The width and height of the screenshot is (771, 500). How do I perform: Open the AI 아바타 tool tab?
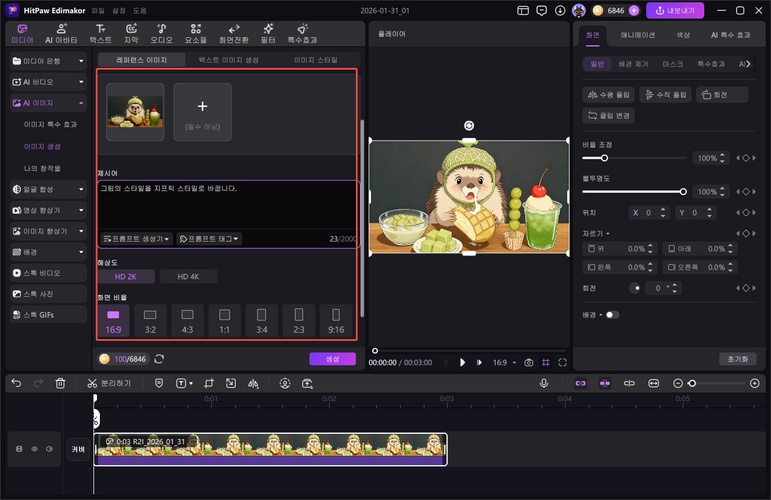[61, 33]
